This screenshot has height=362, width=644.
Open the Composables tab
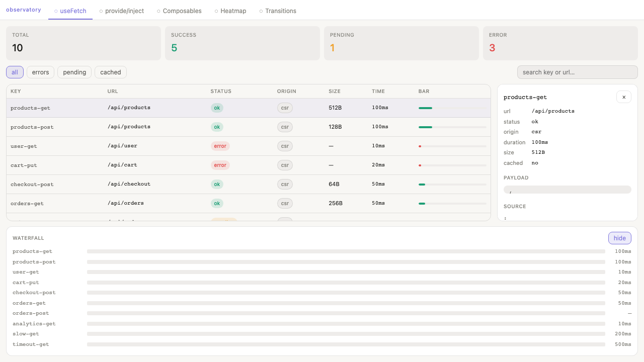coord(182,11)
